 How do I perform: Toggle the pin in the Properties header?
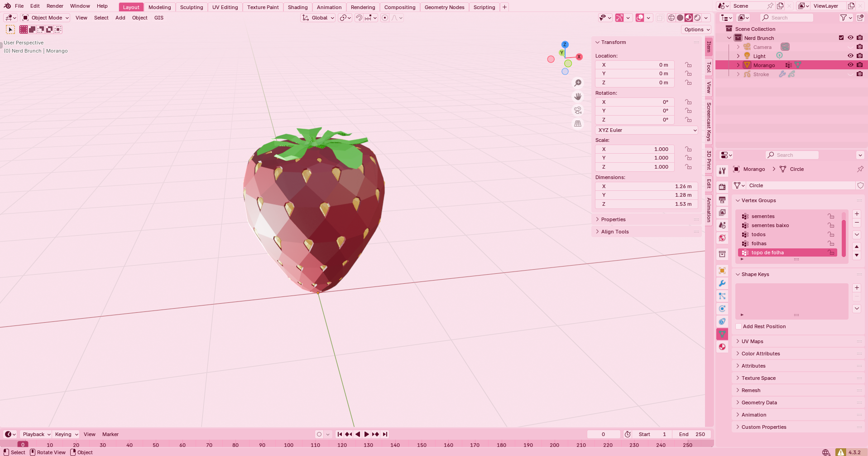[x=860, y=169]
